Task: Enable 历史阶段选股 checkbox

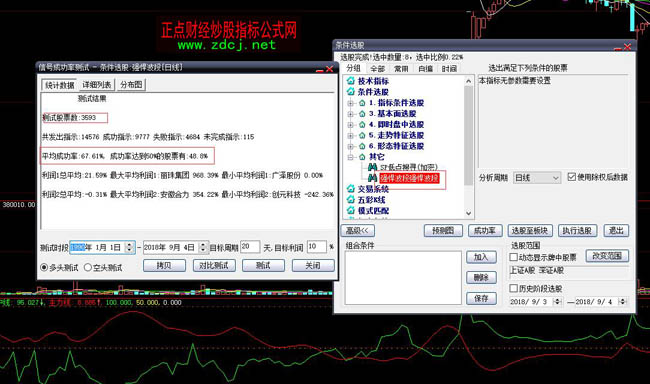Action: (513, 288)
